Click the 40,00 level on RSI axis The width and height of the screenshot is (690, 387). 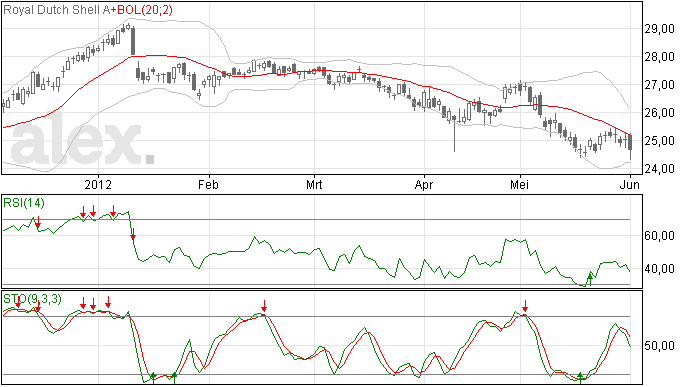pyautogui.click(x=659, y=269)
